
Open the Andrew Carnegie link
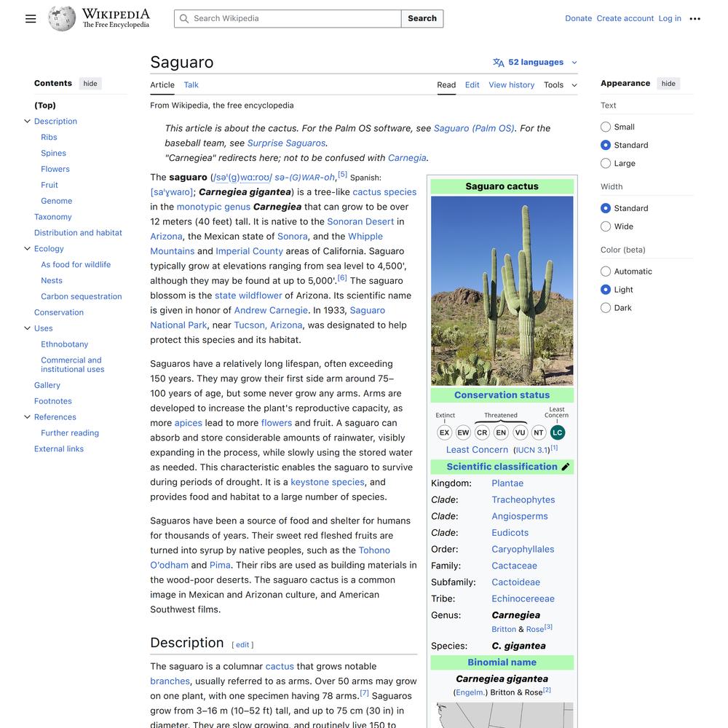pos(271,310)
